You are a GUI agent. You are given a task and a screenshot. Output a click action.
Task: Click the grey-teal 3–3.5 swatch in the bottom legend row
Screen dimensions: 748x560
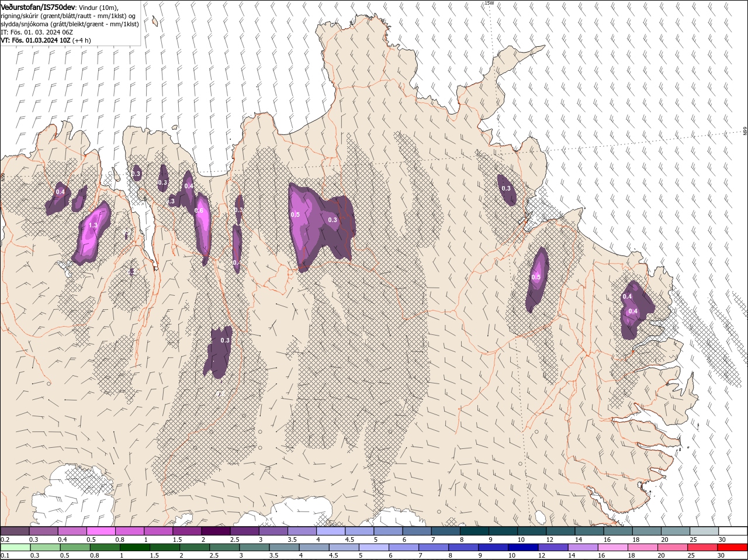284,547
